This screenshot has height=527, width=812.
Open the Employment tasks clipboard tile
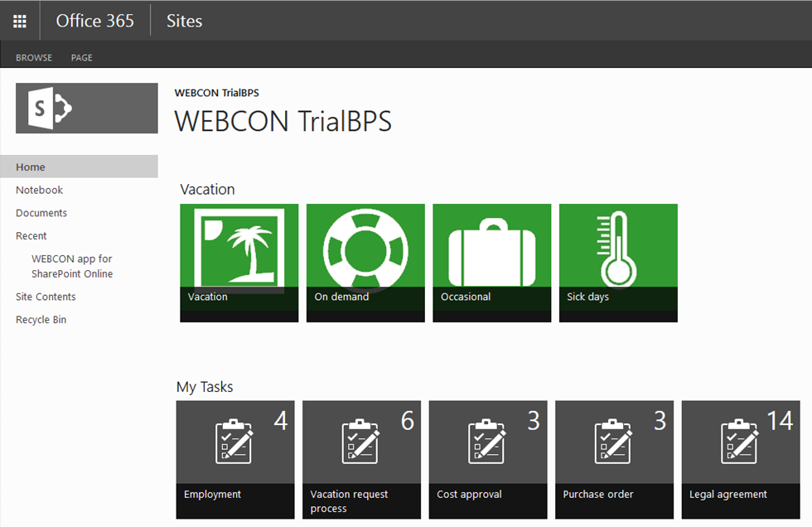[235, 460]
